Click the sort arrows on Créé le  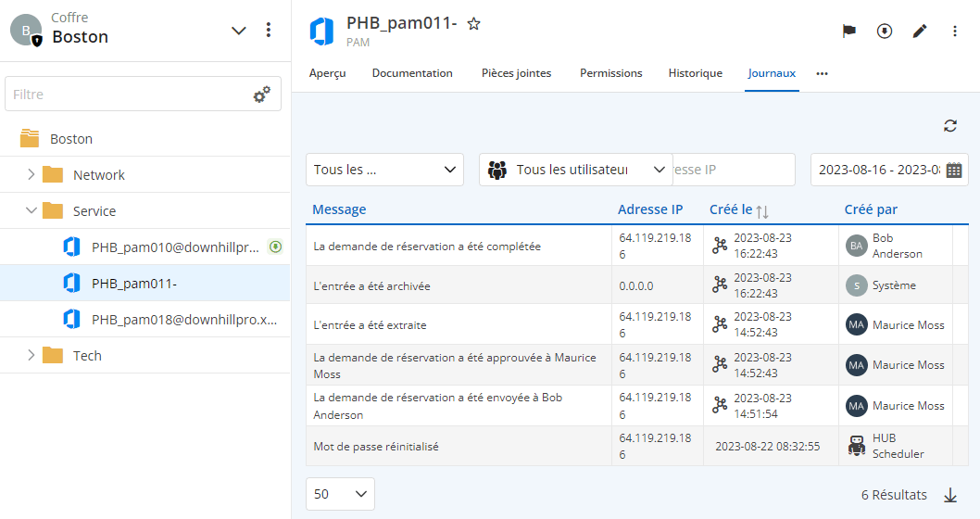pos(762,211)
